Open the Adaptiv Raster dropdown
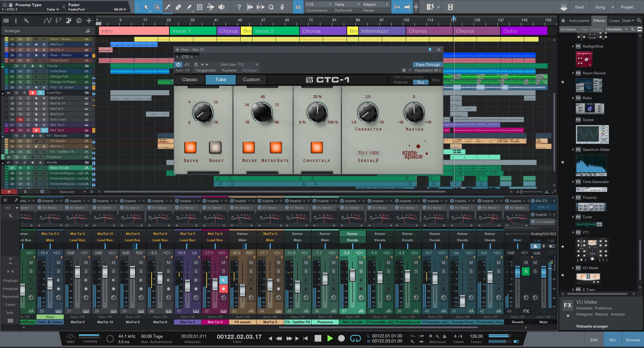This screenshot has height=348, width=644. coord(375,4)
